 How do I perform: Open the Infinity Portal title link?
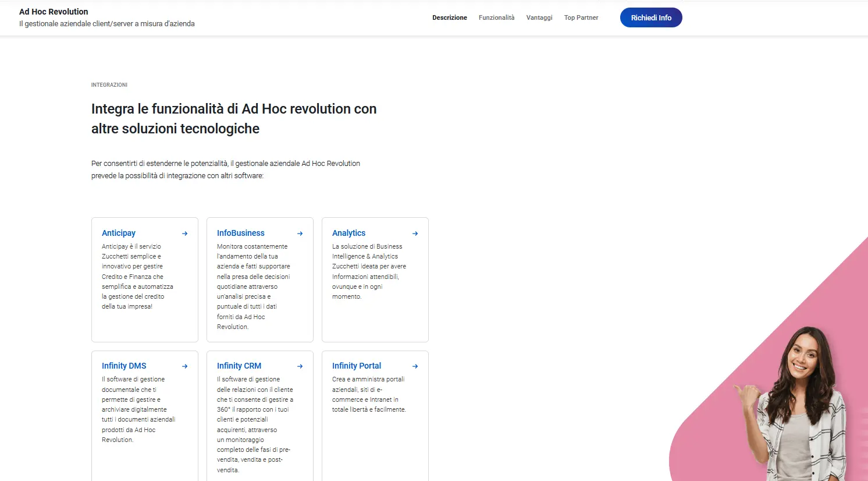[x=357, y=366]
